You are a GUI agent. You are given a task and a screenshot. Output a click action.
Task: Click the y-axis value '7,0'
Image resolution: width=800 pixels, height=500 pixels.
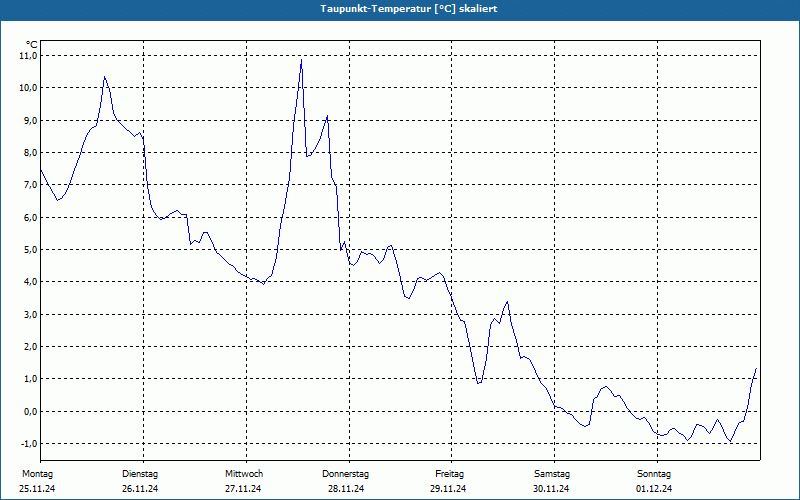pos(30,185)
